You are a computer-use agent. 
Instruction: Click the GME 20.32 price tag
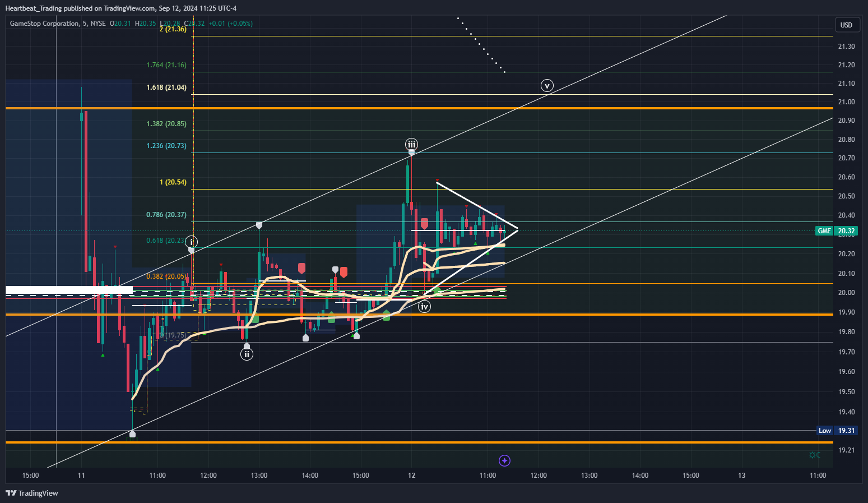click(837, 231)
